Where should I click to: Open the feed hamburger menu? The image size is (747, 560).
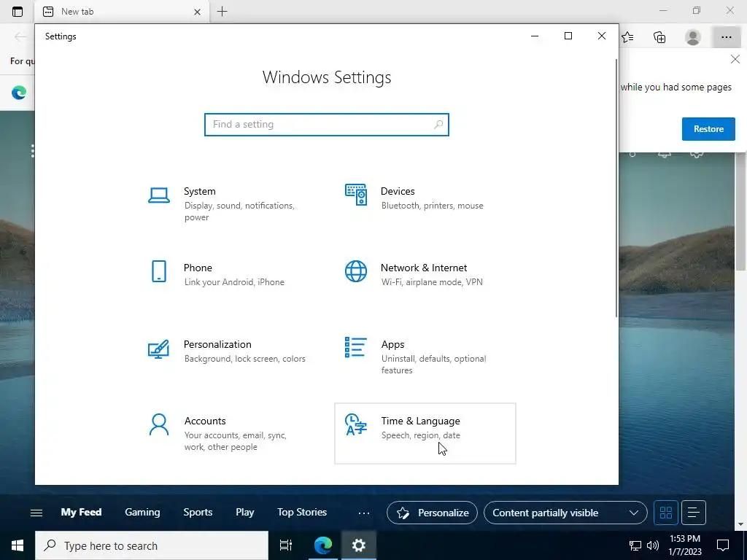pyautogui.click(x=36, y=513)
